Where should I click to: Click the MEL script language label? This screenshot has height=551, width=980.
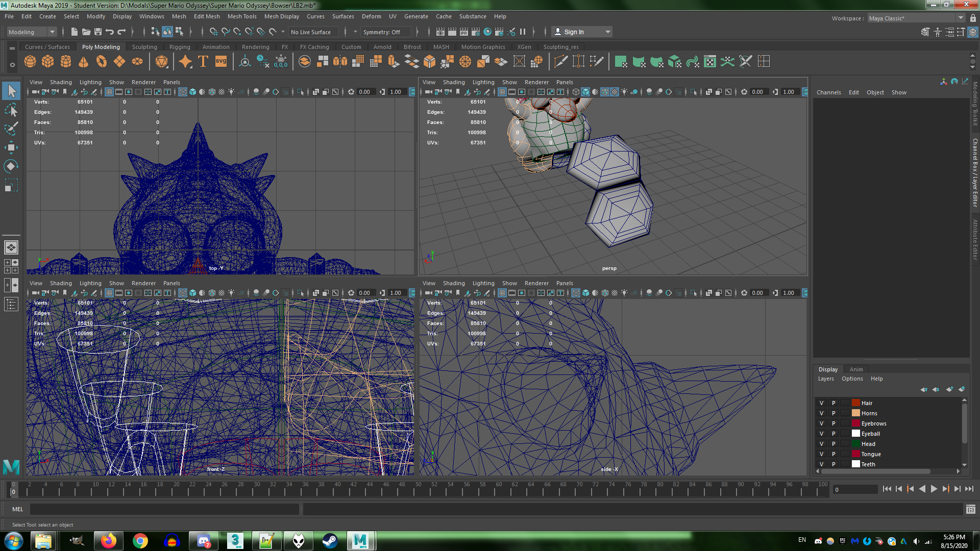(18, 509)
